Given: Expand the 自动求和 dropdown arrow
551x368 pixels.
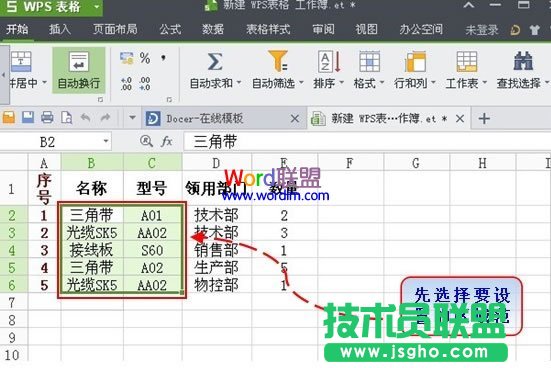Looking at the screenshot, I should click(x=239, y=83).
